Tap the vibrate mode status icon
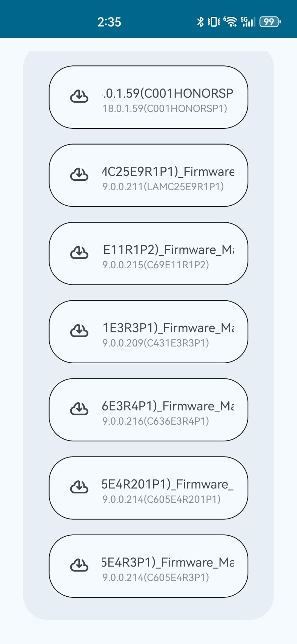 click(214, 22)
